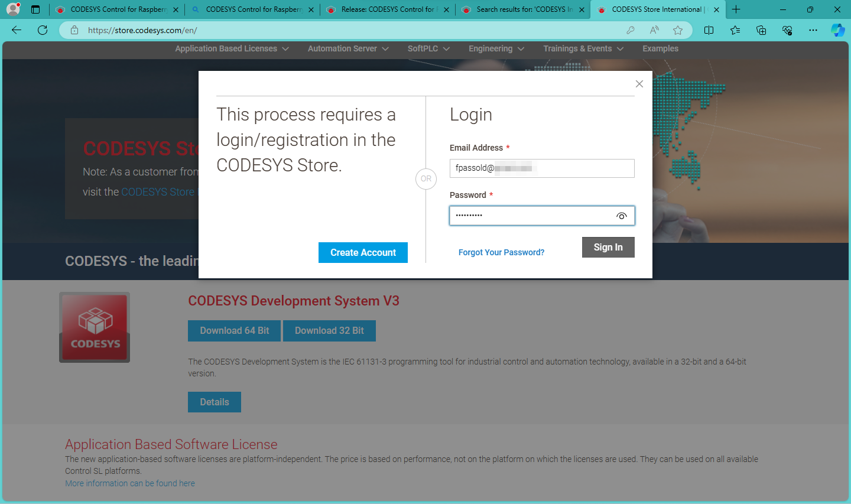Click CODESYS Development System V3 heading
This screenshot has width=851, height=504.
[x=294, y=301]
